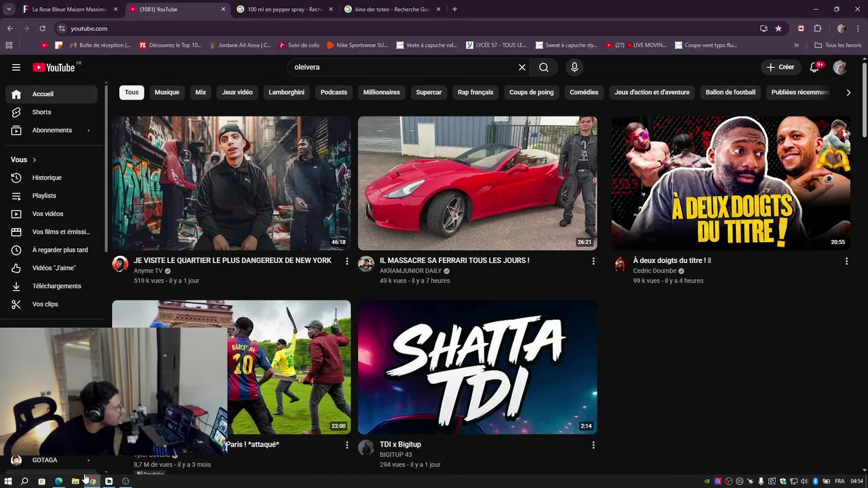
Task: Open options for the Ferrari video
Action: pyautogui.click(x=593, y=261)
